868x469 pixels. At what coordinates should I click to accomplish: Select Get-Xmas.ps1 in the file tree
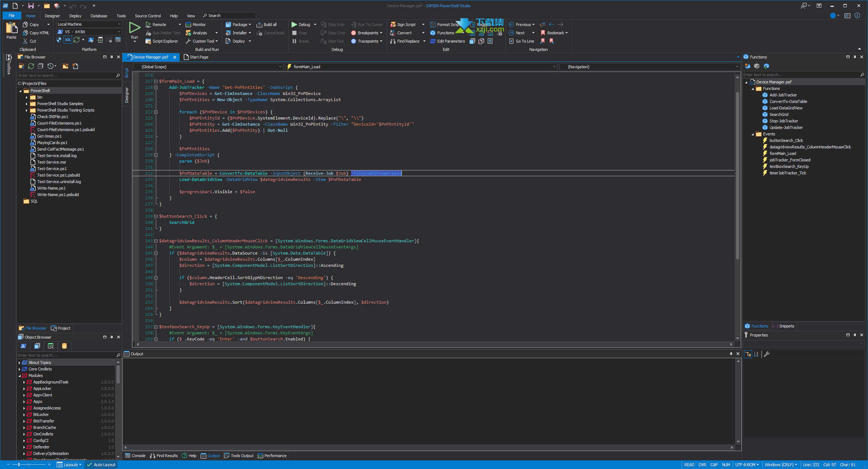click(49, 136)
